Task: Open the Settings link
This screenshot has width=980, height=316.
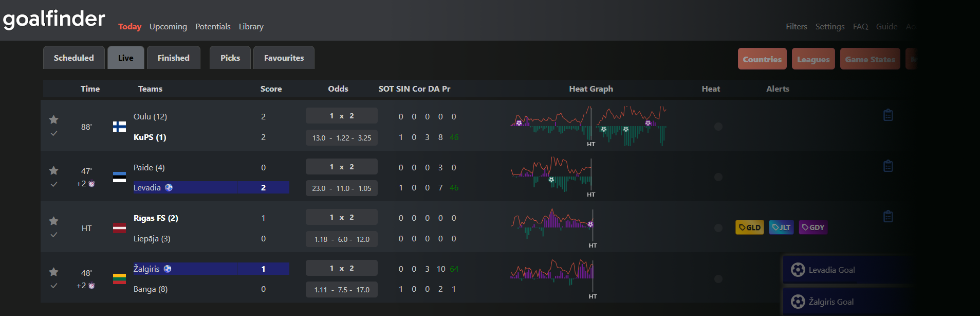Action: (829, 26)
